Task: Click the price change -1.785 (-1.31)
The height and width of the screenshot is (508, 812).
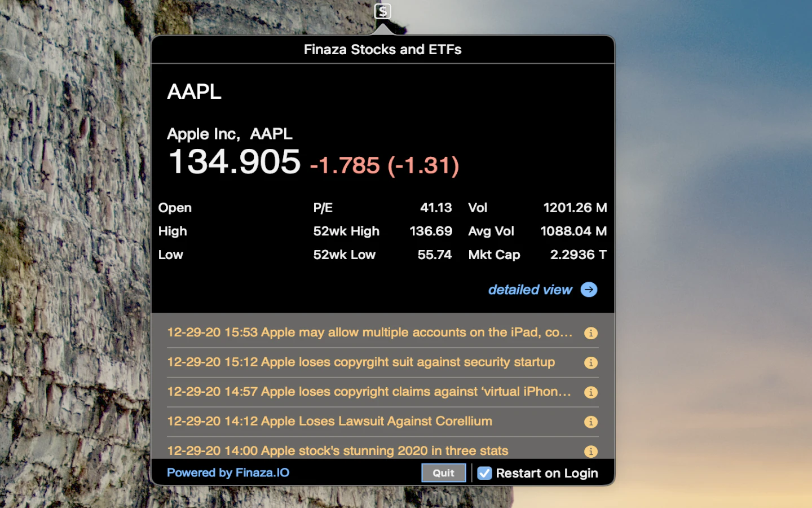Action: click(385, 165)
